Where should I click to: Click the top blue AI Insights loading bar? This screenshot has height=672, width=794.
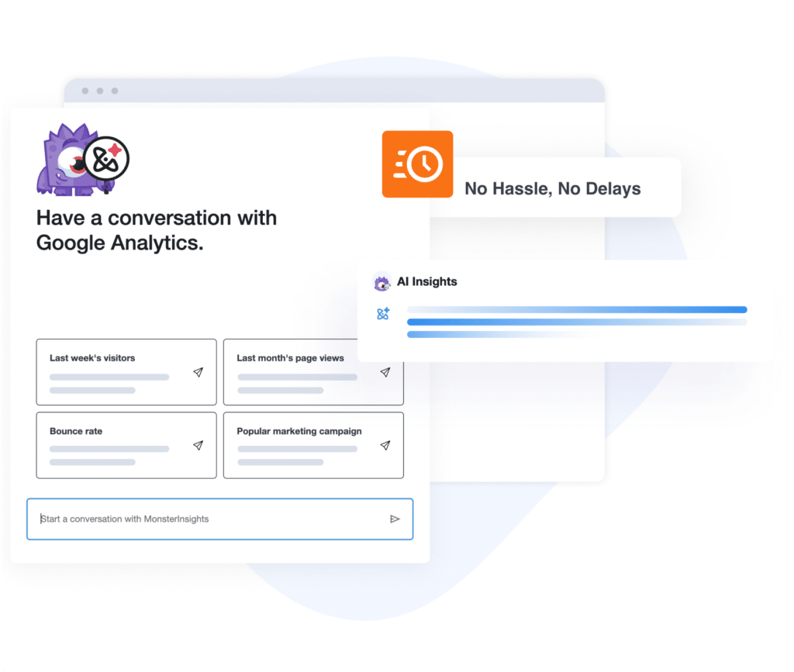[x=577, y=310]
